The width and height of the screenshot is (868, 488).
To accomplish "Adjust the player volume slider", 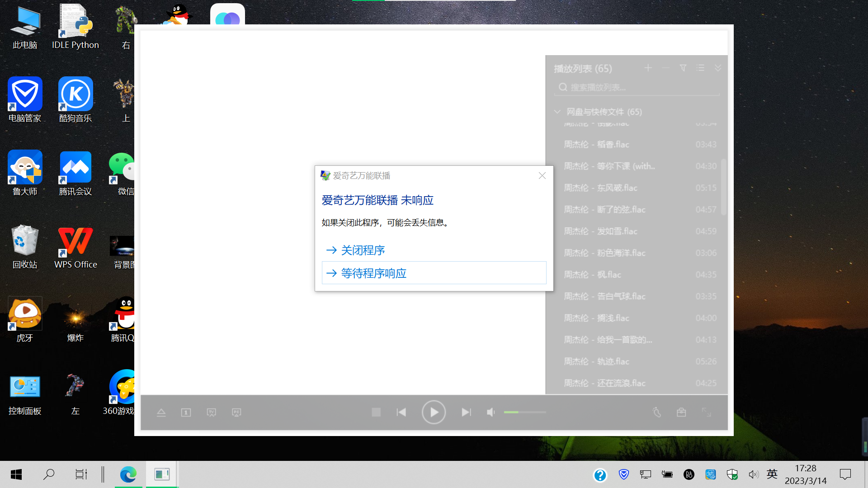I will 525,412.
